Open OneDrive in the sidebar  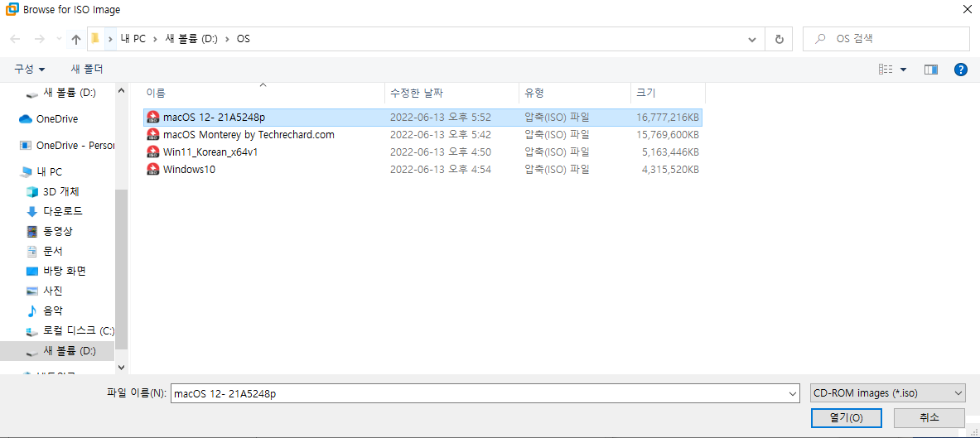[x=57, y=118]
